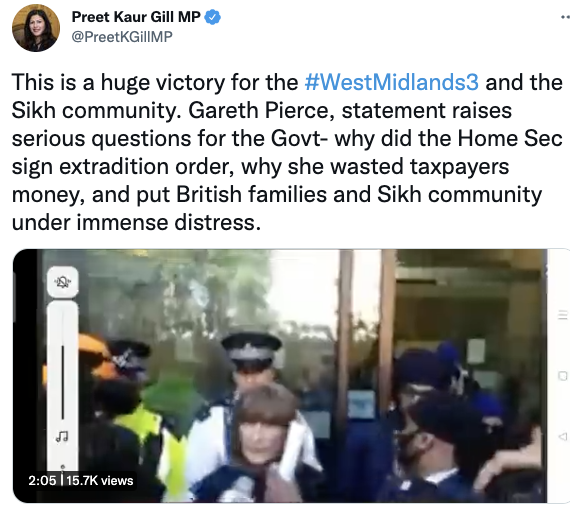The width and height of the screenshot is (570, 509).
Task: Click the 2:05 video duration label
Action: (42, 481)
